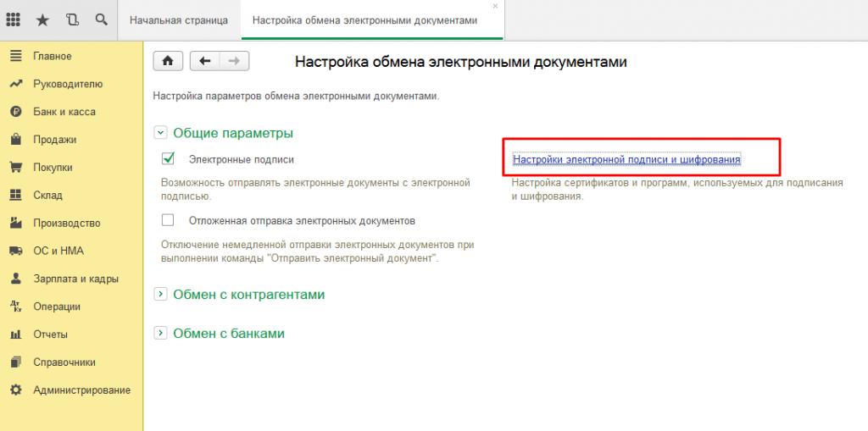Select Настройка обмена электронными документами tab

[370, 20]
